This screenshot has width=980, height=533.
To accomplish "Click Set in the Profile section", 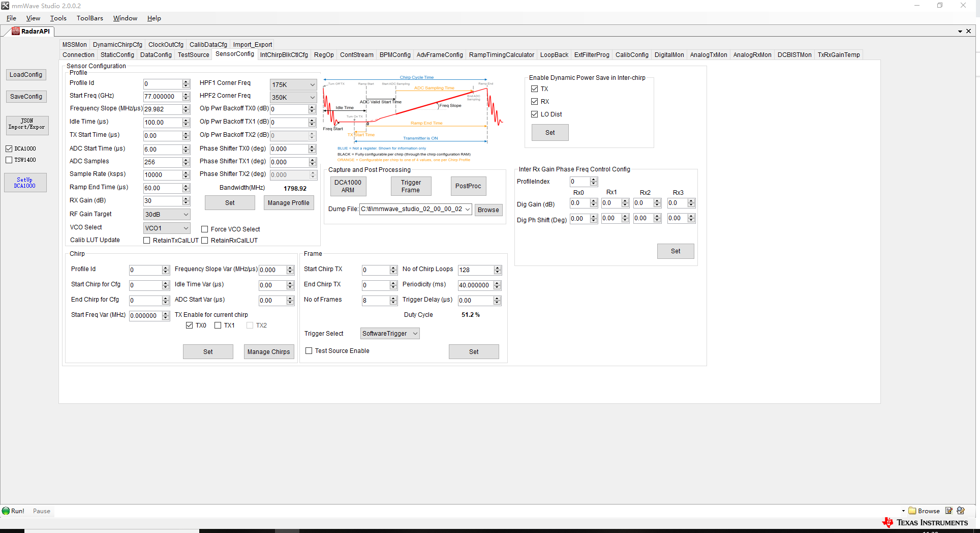I will pyautogui.click(x=230, y=203).
